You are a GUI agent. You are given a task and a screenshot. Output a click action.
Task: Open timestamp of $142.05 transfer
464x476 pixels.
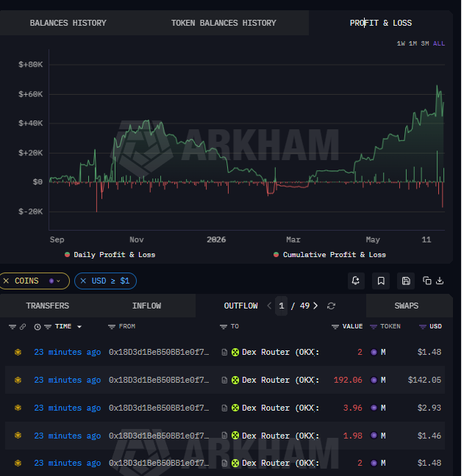(x=68, y=380)
